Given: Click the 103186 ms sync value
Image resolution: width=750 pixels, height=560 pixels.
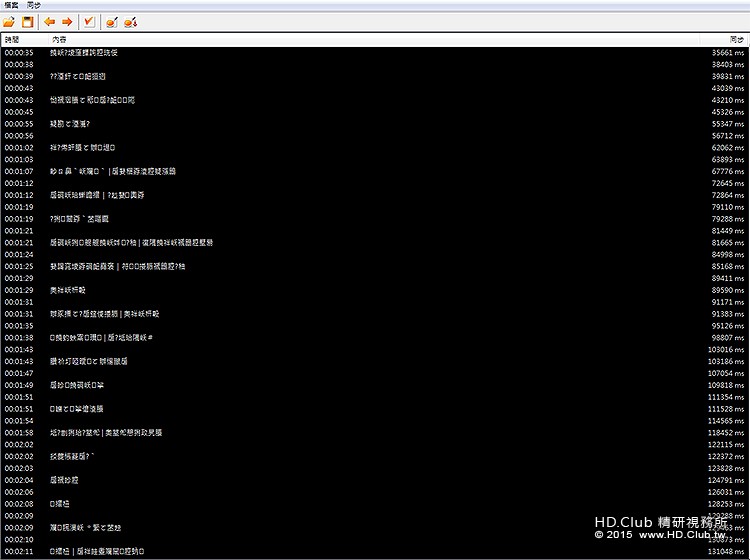Looking at the screenshot, I should tap(726, 362).
